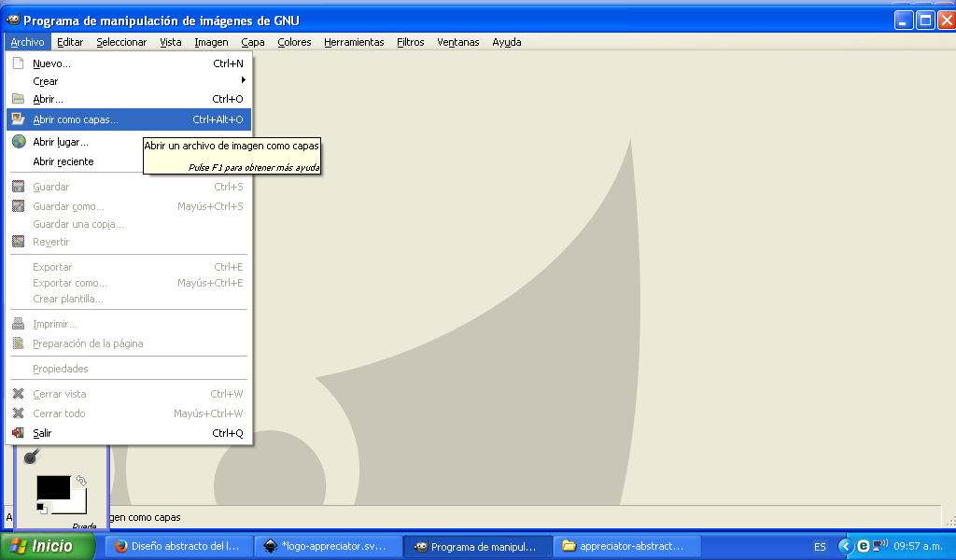Click the Revertir icon in the Archivo menu
This screenshot has width=956, height=560.
pyautogui.click(x=19, y=242)
